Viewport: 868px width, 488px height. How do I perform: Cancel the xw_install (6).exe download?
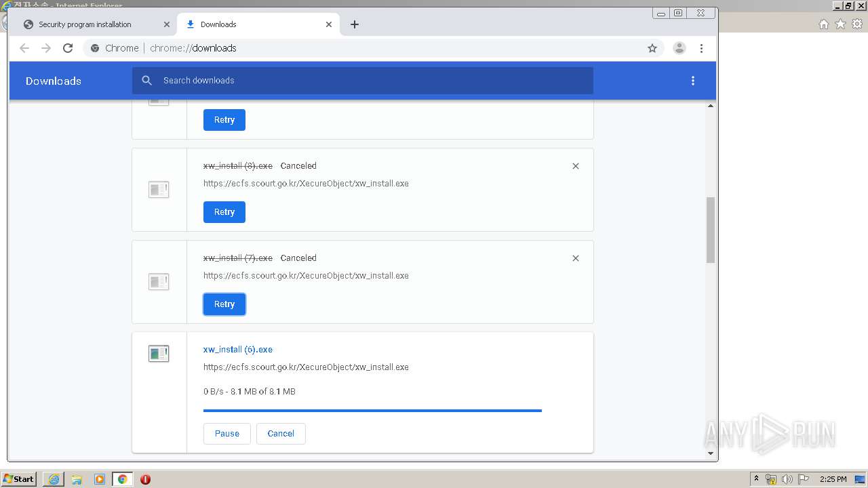(281, 434)
